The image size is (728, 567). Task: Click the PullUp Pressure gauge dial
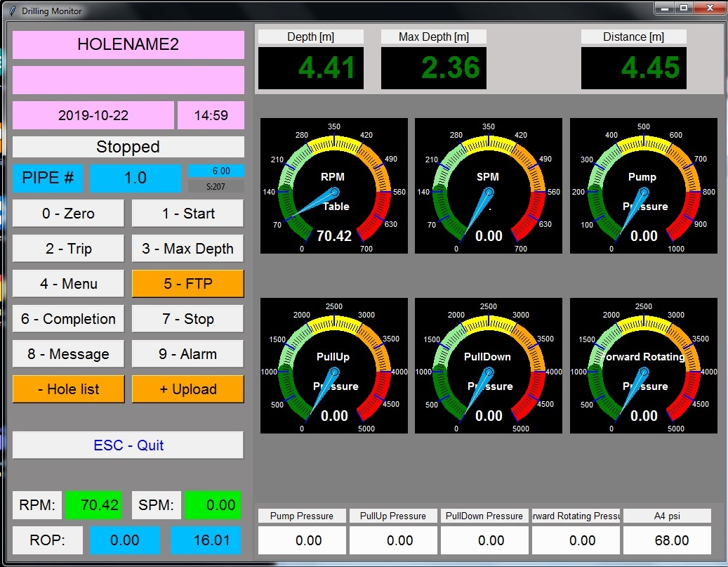tap(334, 366)
